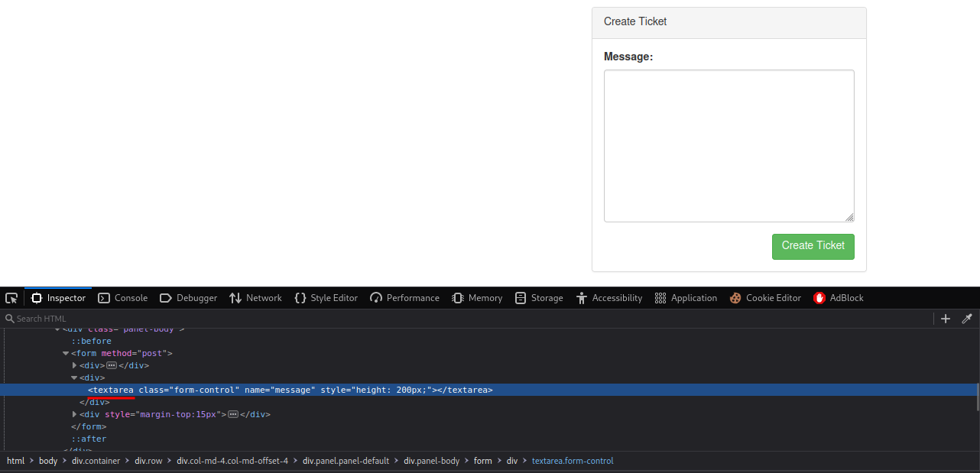Viewport: 980px width, 473px height.
Task: Select div.panel.panel-default breadcrumb
Action: (x=346, y=461)
